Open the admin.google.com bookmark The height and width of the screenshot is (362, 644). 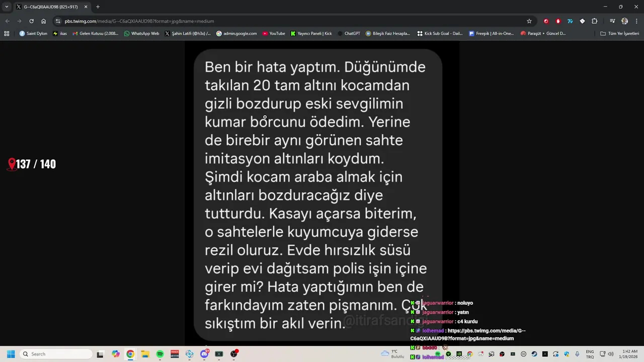tap(236, 34)
